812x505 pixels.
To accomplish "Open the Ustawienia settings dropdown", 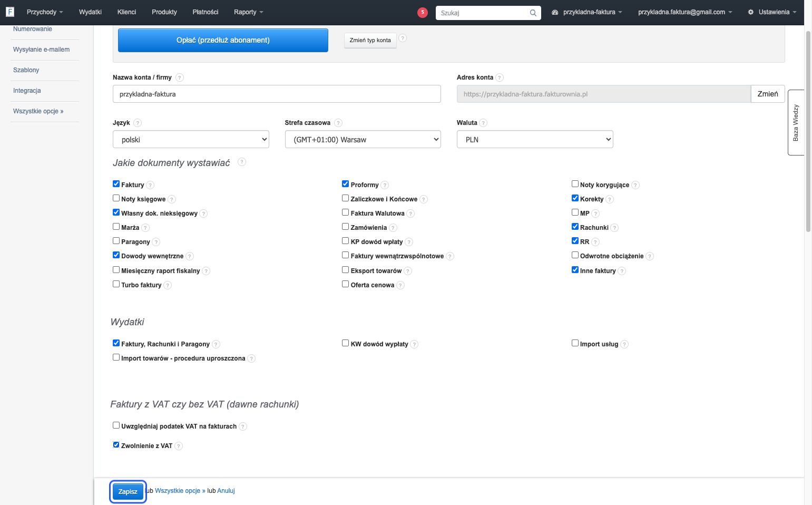I will tap(772, 12).
